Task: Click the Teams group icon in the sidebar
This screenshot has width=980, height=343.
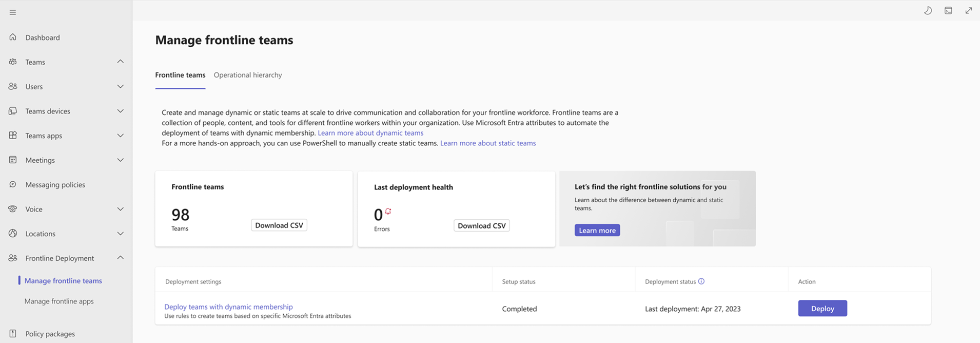Action: [13, 62]
